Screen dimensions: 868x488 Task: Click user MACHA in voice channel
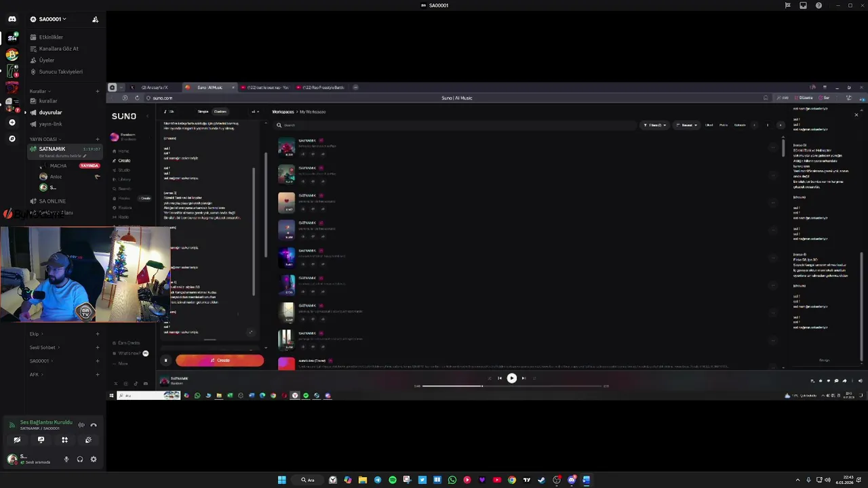point(58,165)
